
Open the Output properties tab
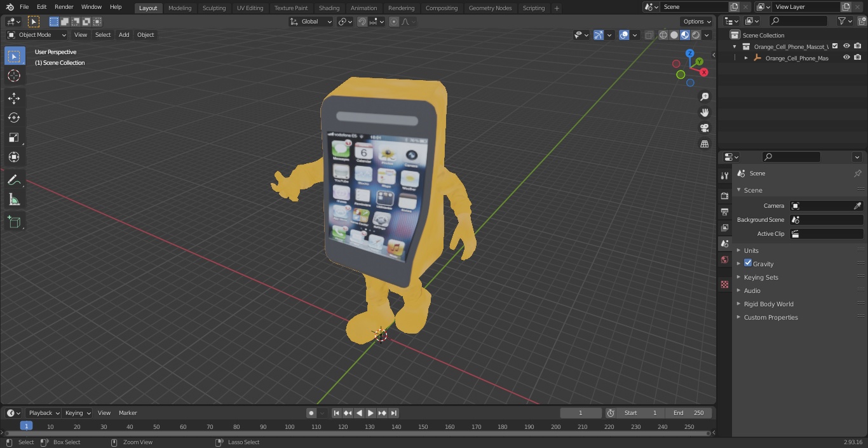pyautogui.click(x=724, y=212)
